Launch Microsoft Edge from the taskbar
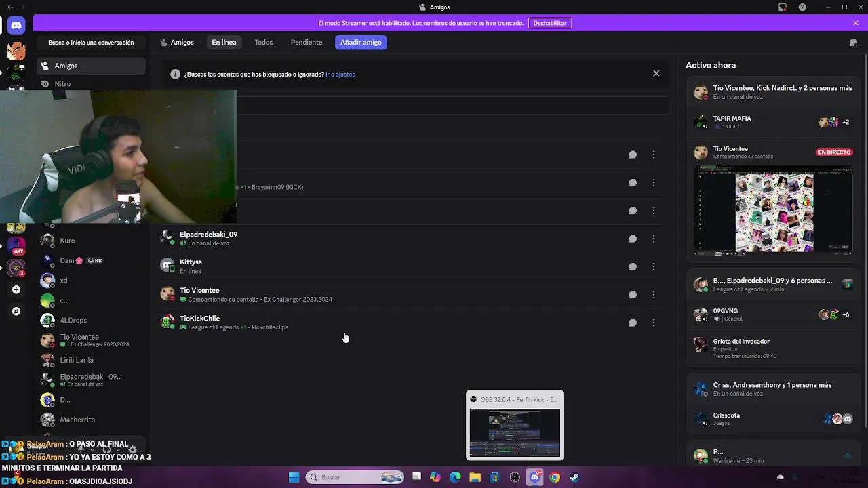This screenshot has width=868, height=488. (455, 477)
